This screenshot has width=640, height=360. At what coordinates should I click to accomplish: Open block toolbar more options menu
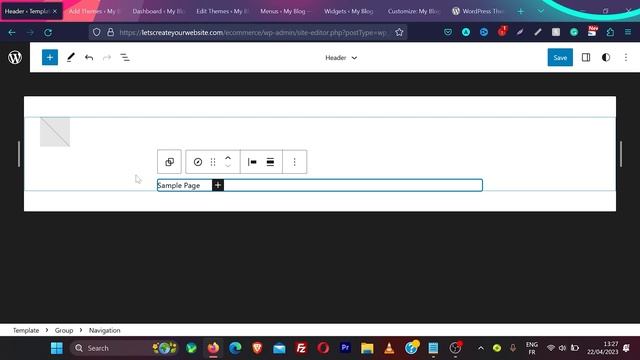[294, 162]
